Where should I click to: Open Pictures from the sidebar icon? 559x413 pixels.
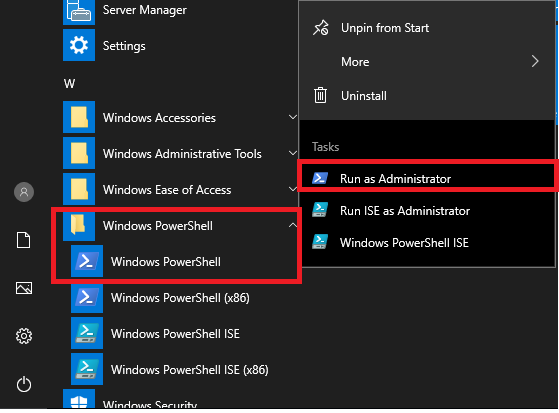[24, 288]
